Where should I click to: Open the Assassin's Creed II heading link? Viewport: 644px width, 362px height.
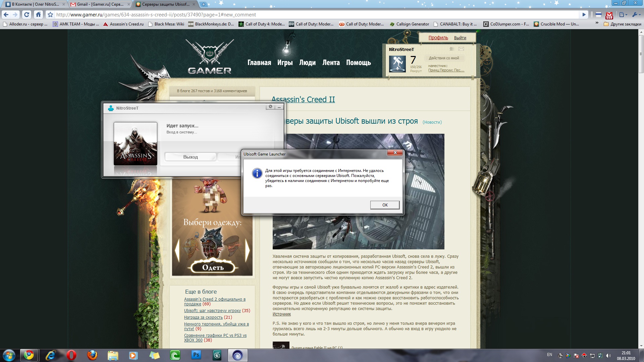[303, 100]
